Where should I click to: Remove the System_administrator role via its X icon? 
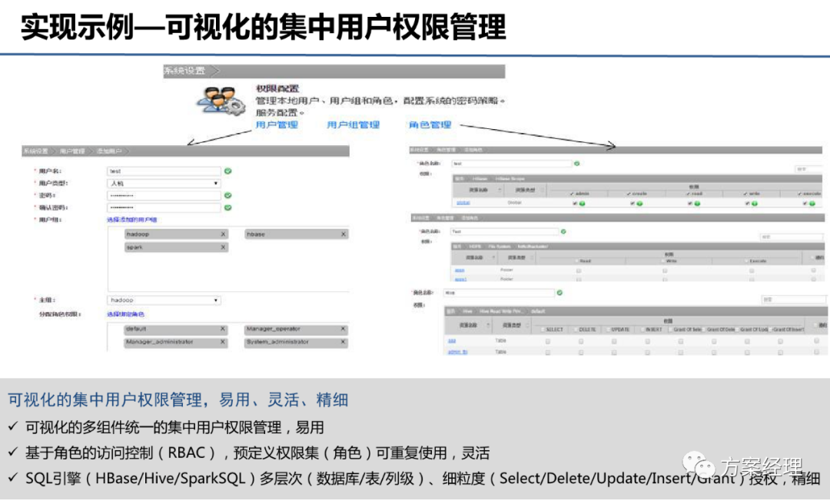coord(343,341)
